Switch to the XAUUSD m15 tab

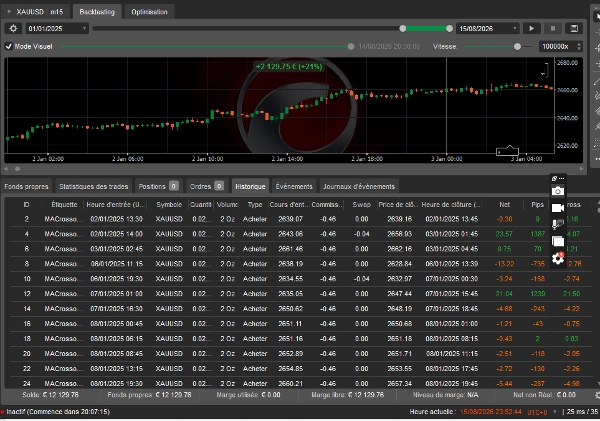pos(36,12)
